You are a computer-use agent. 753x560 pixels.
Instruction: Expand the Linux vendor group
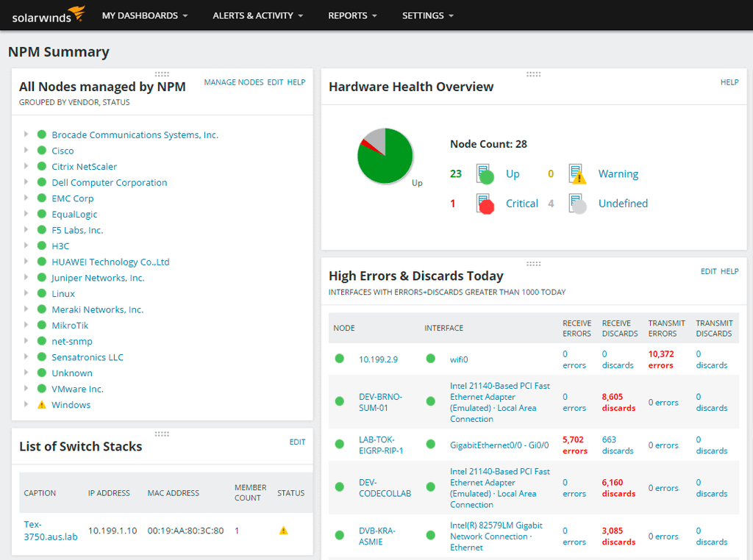pyautogui.click(x=26, y=292)
